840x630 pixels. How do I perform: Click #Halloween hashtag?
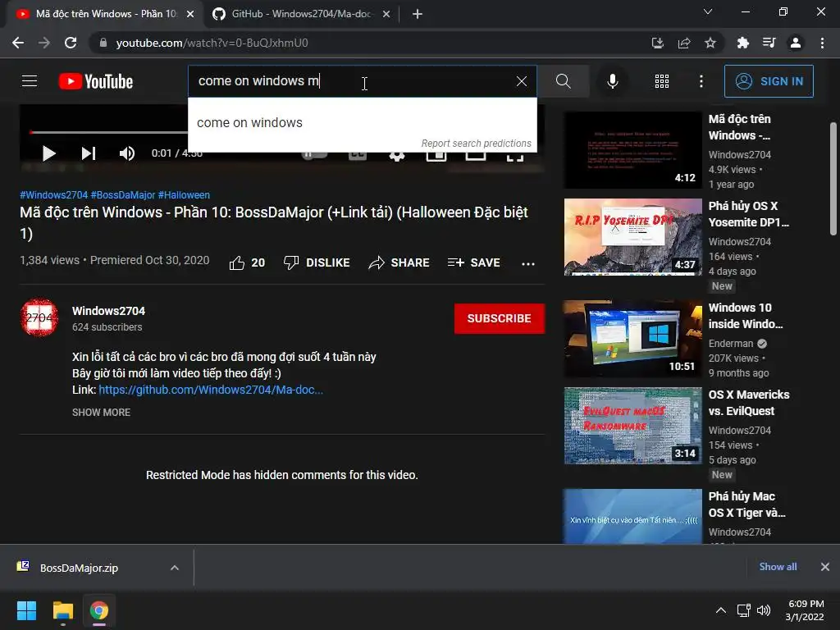coord(184,195)
